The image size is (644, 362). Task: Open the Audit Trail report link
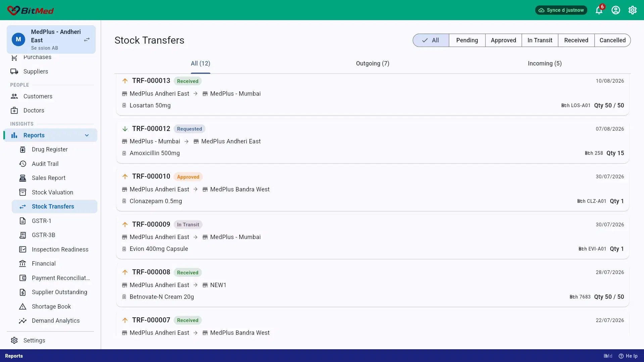(x=45, y=164)
